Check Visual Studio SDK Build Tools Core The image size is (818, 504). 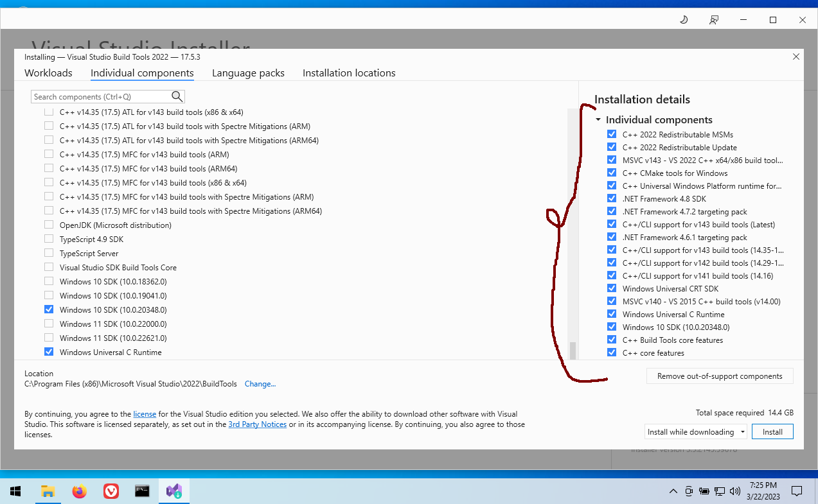pos(49,268)
